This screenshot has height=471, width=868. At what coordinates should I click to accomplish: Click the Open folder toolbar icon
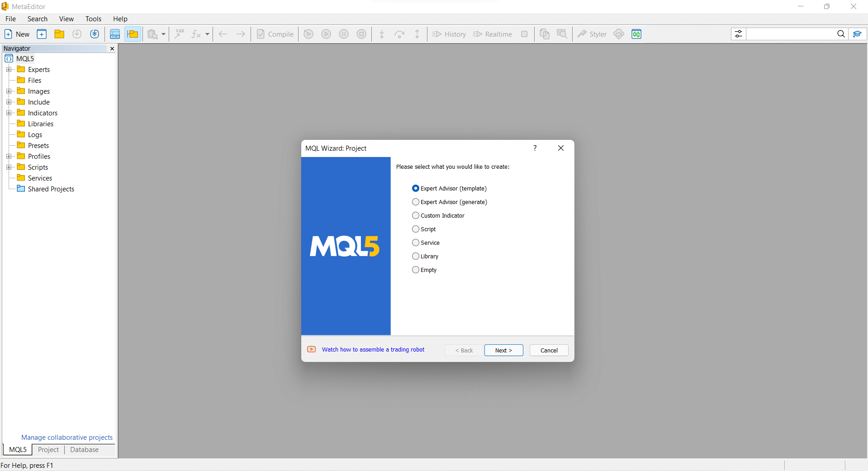point(59,34)
